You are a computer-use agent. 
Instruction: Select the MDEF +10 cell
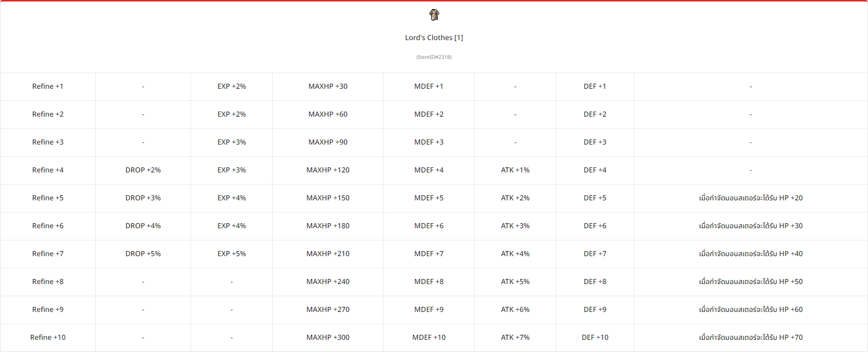429,337
